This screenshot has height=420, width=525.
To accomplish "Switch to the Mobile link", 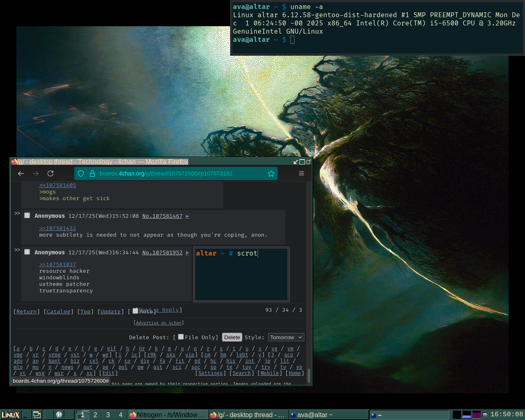I will tap(270, 373).
